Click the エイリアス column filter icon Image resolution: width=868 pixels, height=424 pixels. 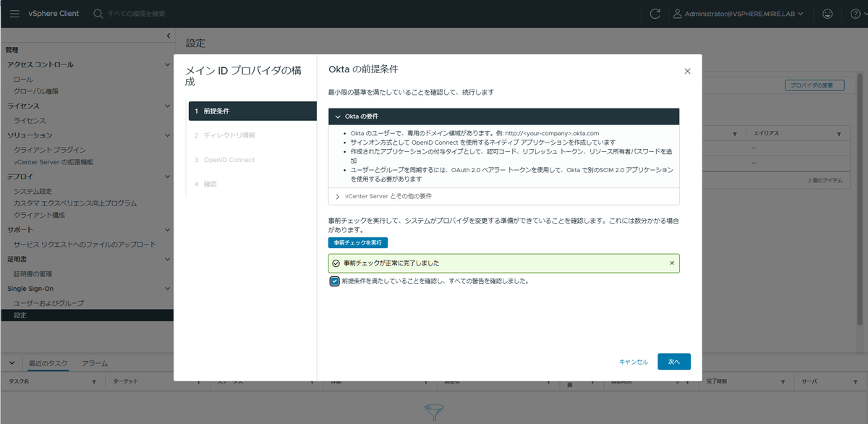[x=839, y=135]
